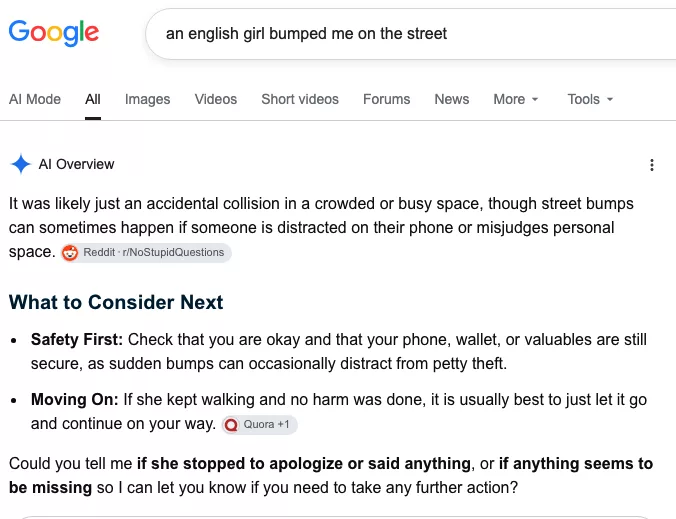Open the Forums tab
The width and height of the screenshot is (676, 519).
[386, 100]
